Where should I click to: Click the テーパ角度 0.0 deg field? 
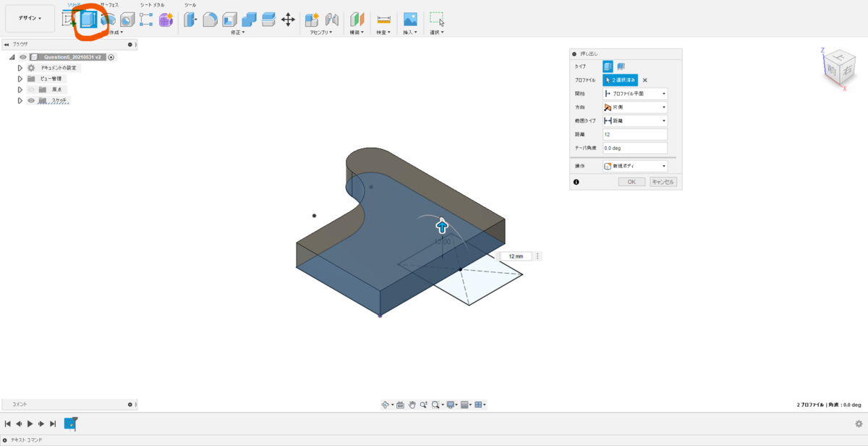pyautogui.click(x=634, y=148)
